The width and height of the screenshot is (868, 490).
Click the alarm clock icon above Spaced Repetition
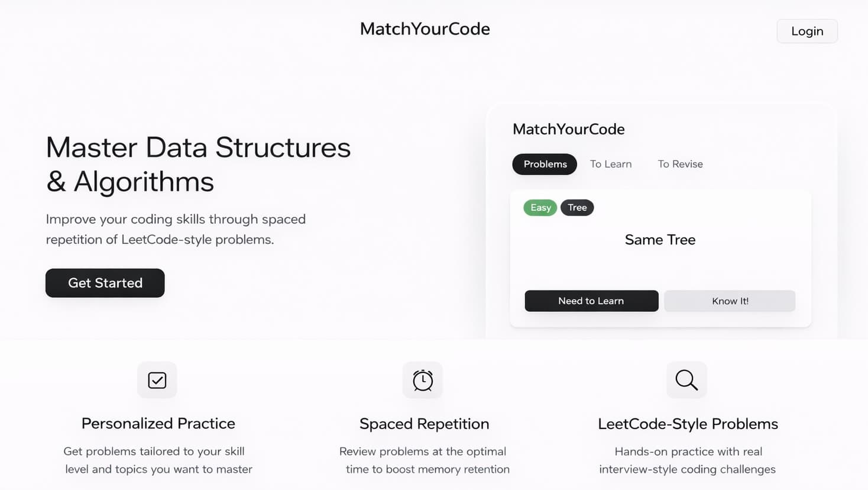point(422,380)
